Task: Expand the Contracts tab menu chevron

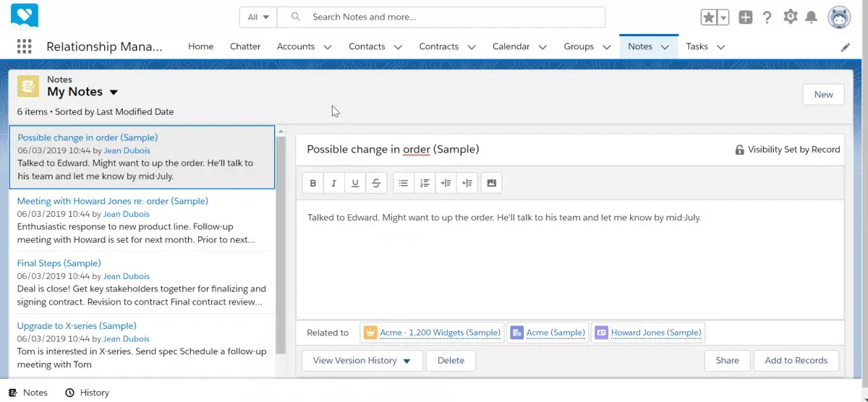Action: [x=472, y=47]
